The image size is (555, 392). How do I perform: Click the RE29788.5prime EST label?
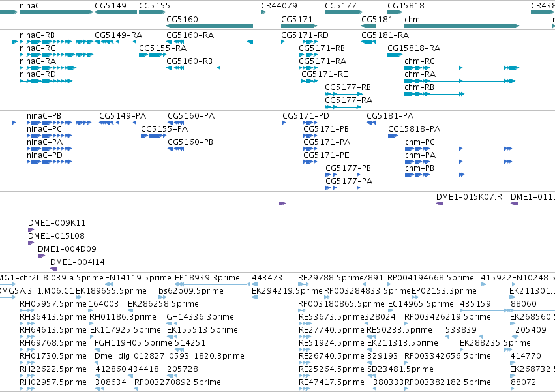(x=331, y=278)
